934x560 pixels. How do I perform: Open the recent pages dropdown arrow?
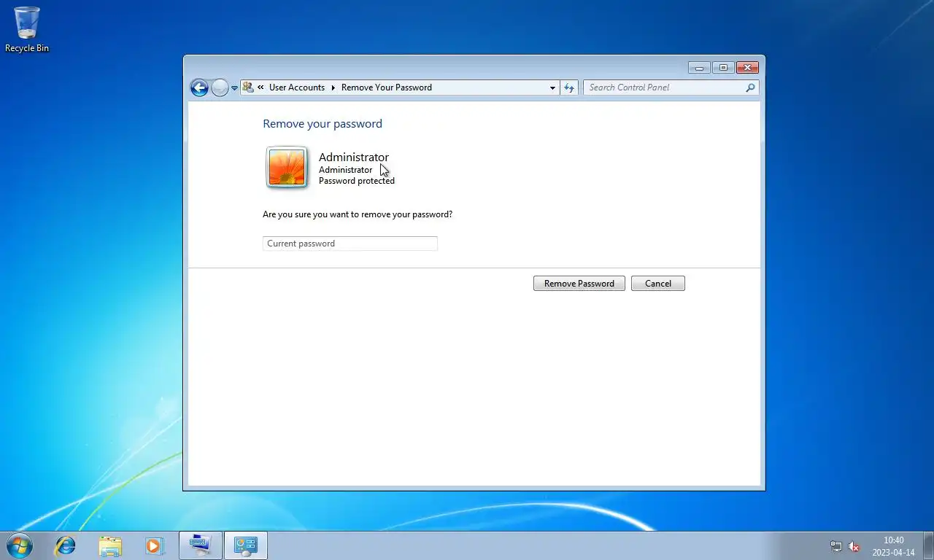235,87
